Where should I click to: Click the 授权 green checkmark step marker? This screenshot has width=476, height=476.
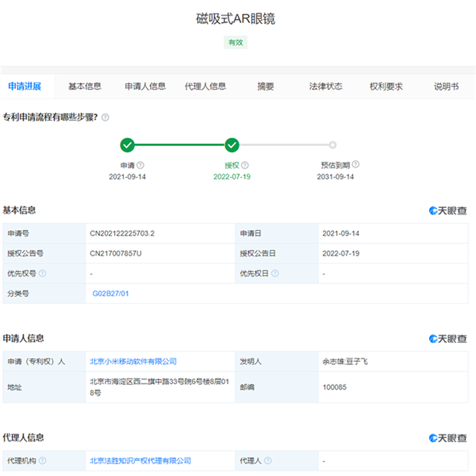click(x=232, y=145)
